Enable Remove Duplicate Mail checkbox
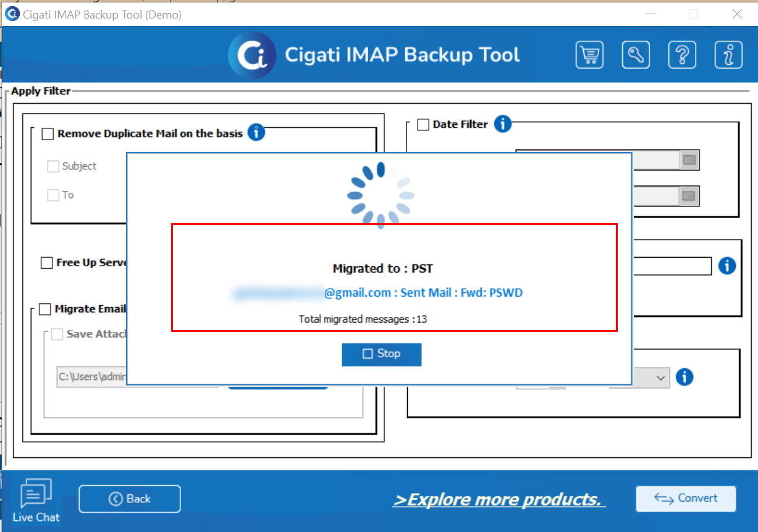 [x=48, y=133]
